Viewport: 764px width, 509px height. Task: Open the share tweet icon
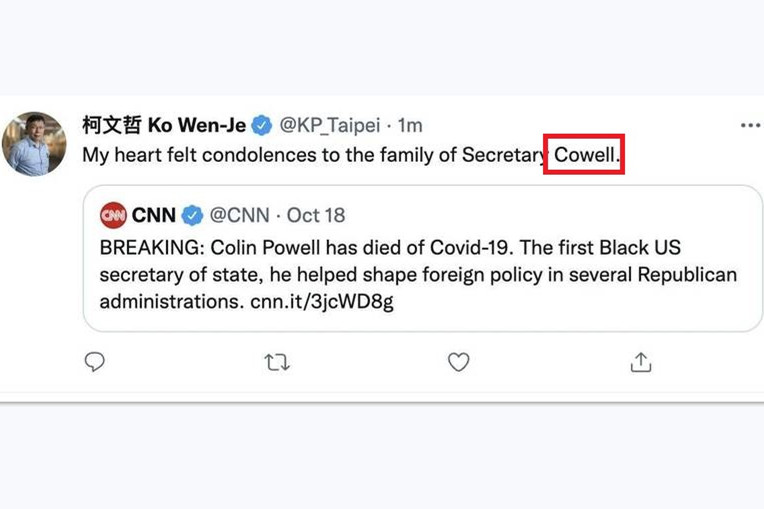[641, 362]
